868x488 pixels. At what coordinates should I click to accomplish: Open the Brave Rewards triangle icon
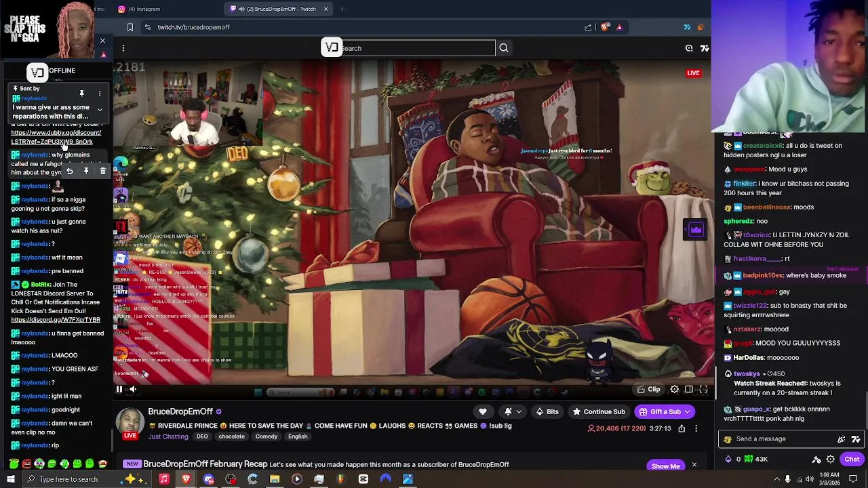pos(619,27)
